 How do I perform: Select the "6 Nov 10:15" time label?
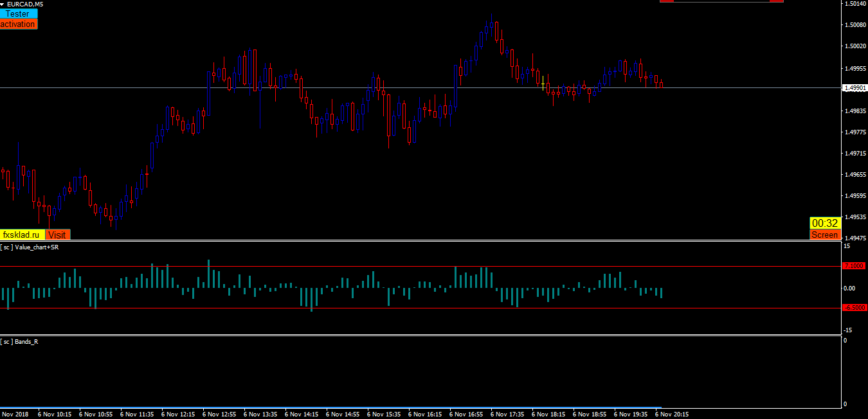[x=55, y=415]
